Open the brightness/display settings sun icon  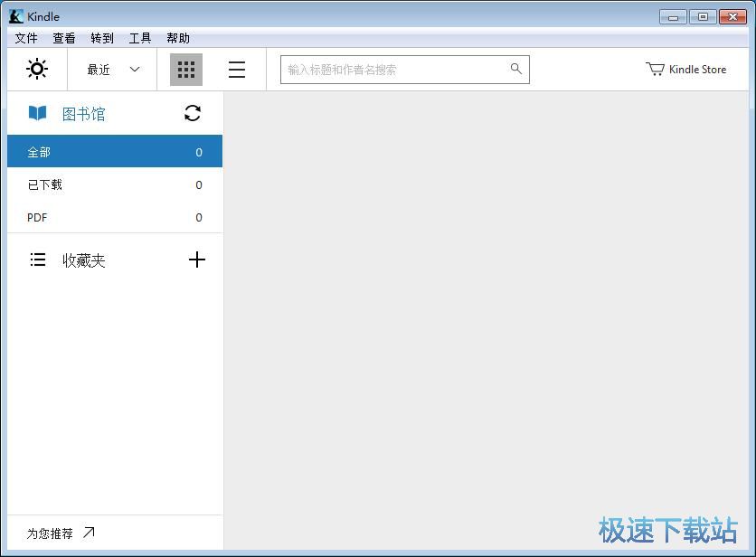(x=37, y=69)
